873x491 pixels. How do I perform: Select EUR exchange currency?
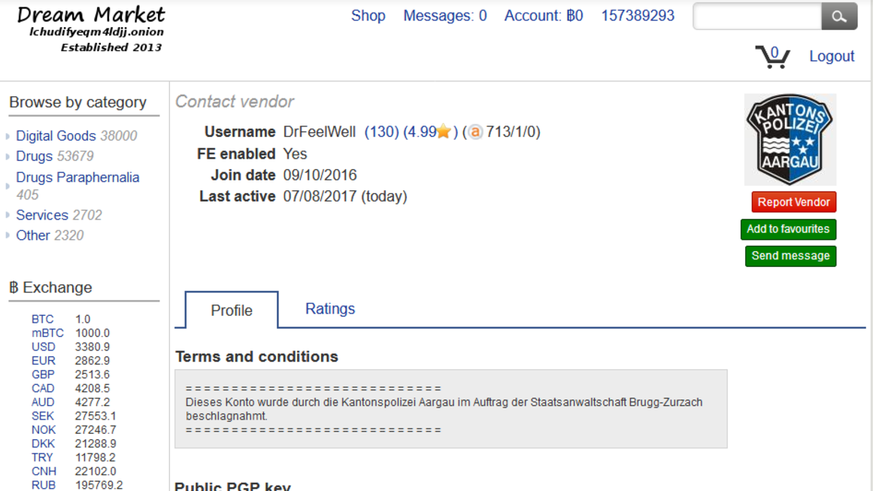[x=43, y=361]
